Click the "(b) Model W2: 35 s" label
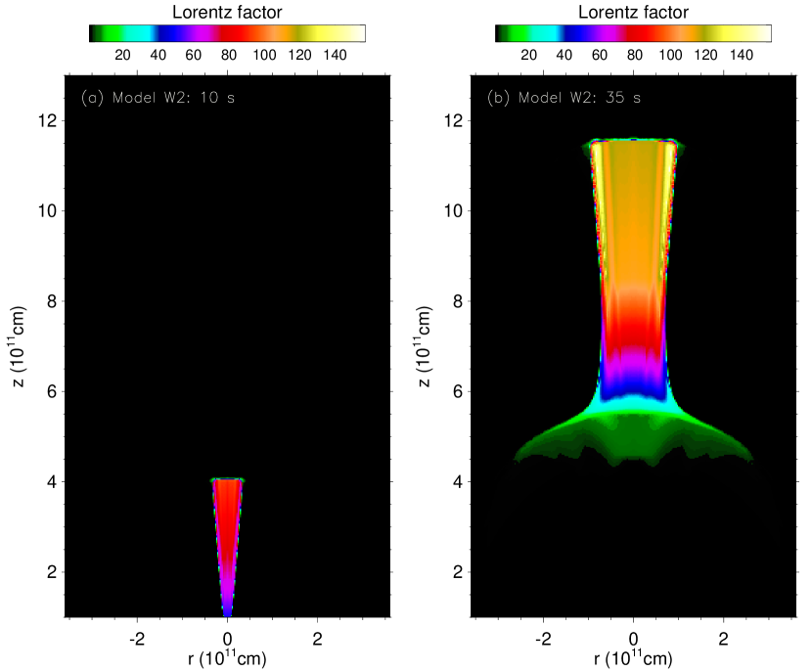 [564, 98]
